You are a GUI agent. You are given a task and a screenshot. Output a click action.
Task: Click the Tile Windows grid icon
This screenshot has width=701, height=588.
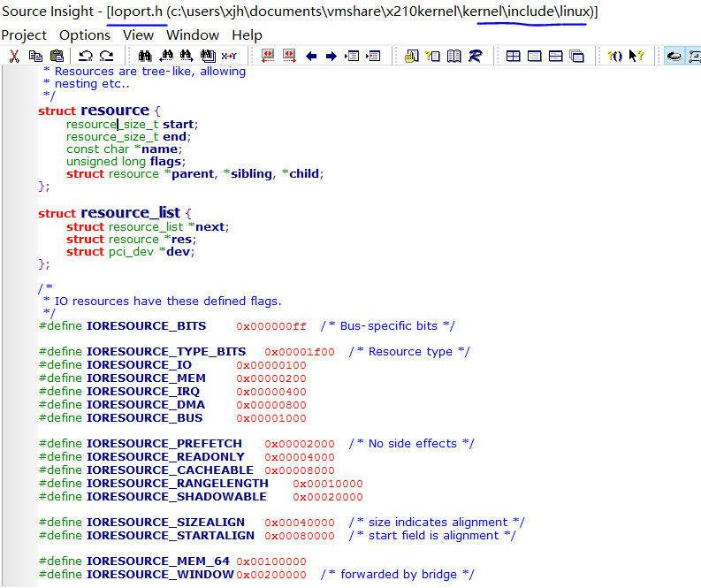tap(514, 56)
